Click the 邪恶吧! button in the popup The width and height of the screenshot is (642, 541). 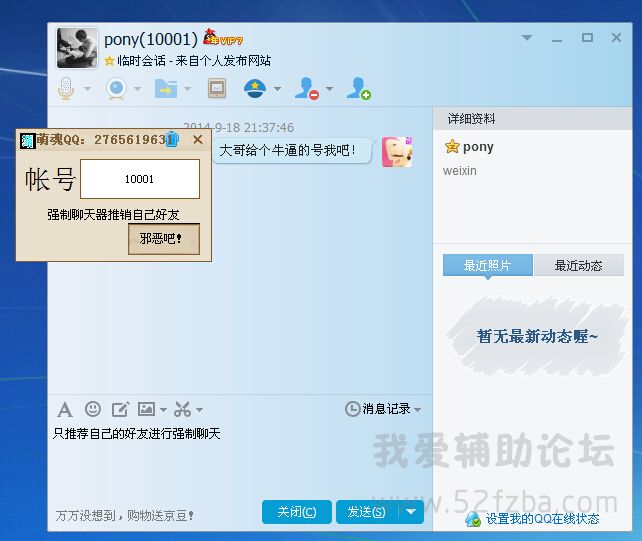point(164,239)
